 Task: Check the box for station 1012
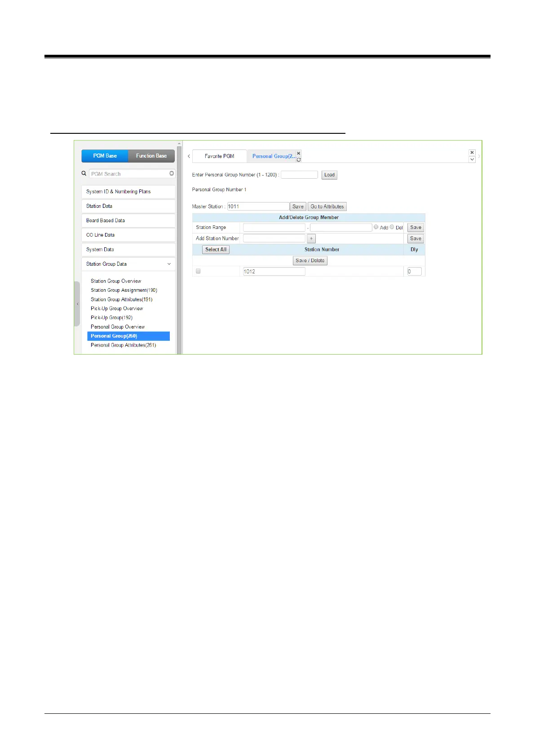coord(198,271)
